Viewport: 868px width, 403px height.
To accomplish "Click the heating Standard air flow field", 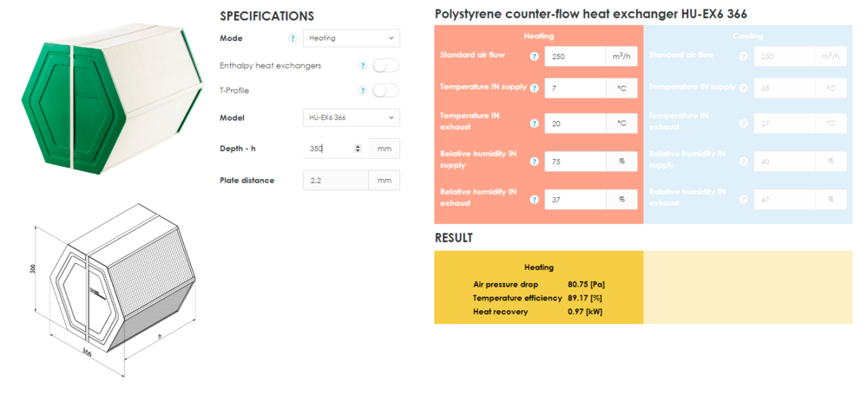I will [574, 56].
